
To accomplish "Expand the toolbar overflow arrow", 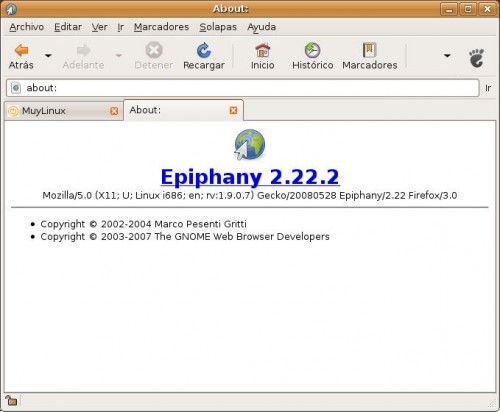I will pyautogui.click(x=447, y=55).
